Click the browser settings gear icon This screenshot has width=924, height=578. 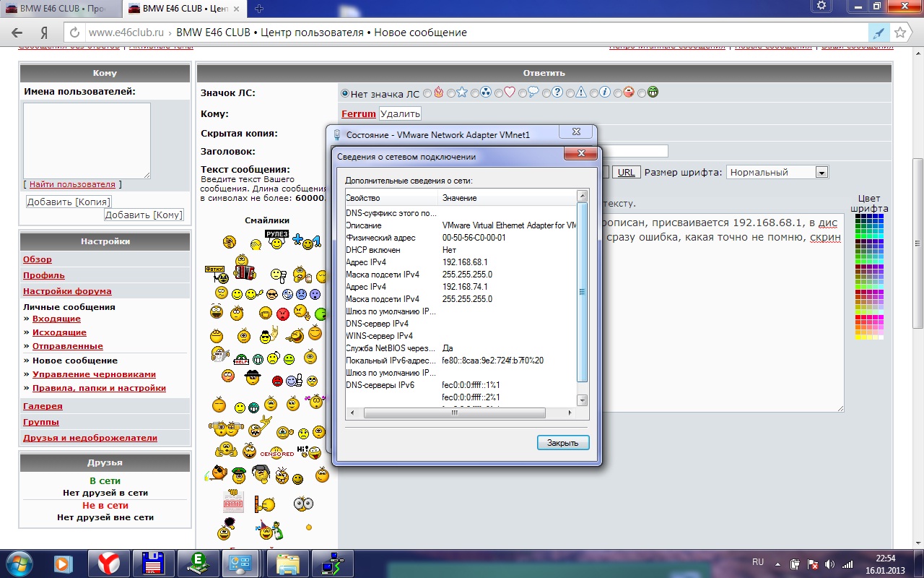(x=821, y=7)
